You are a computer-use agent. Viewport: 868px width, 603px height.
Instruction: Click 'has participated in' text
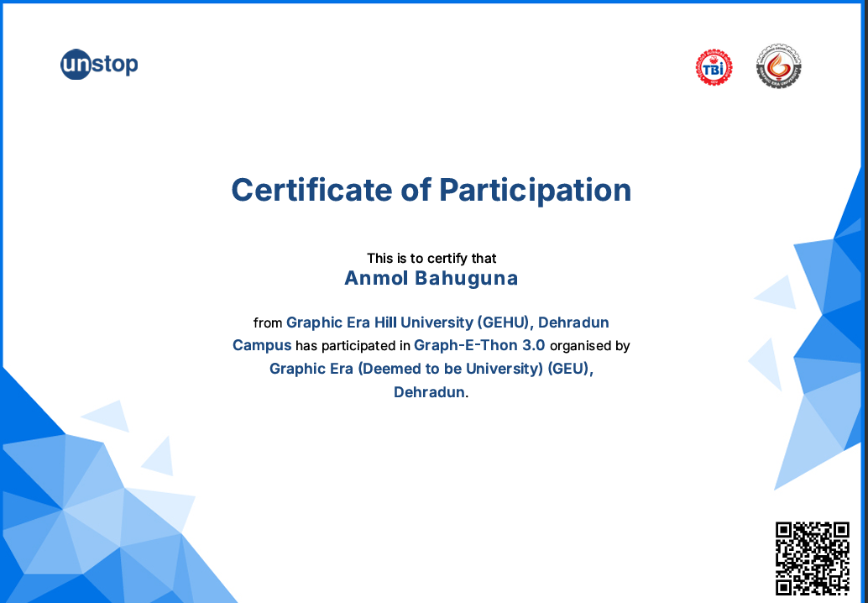353,345
